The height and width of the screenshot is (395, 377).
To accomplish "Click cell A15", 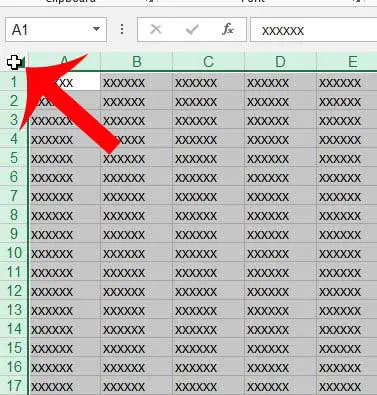I will coord(65,348).
